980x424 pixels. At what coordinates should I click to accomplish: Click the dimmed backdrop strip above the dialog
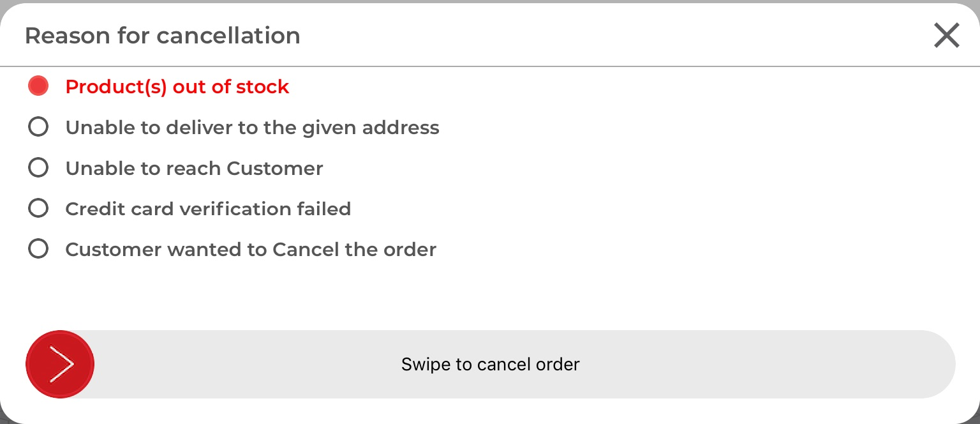click(490, 1)
